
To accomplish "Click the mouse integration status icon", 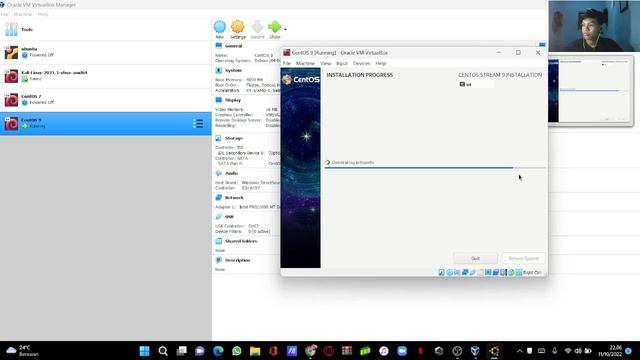I will (x=511, y=272).
